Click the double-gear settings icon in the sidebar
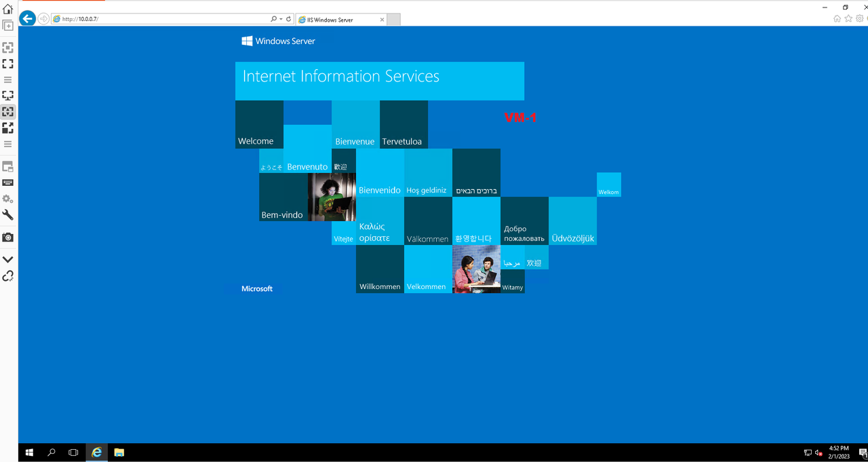 pos(8,199)
